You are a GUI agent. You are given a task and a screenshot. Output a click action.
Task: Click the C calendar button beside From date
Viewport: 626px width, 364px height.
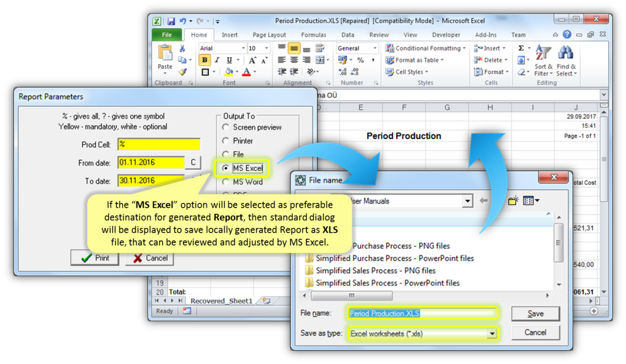point(193,163)
